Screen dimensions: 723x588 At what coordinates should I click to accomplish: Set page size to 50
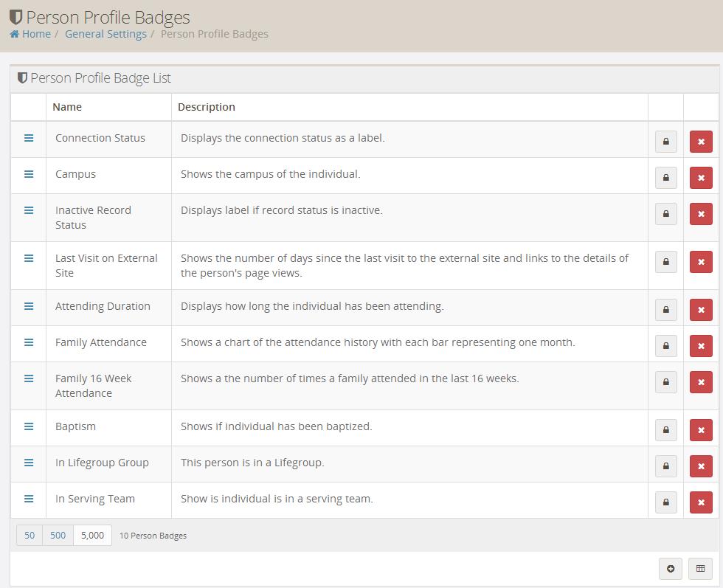(x=30, y=535)
